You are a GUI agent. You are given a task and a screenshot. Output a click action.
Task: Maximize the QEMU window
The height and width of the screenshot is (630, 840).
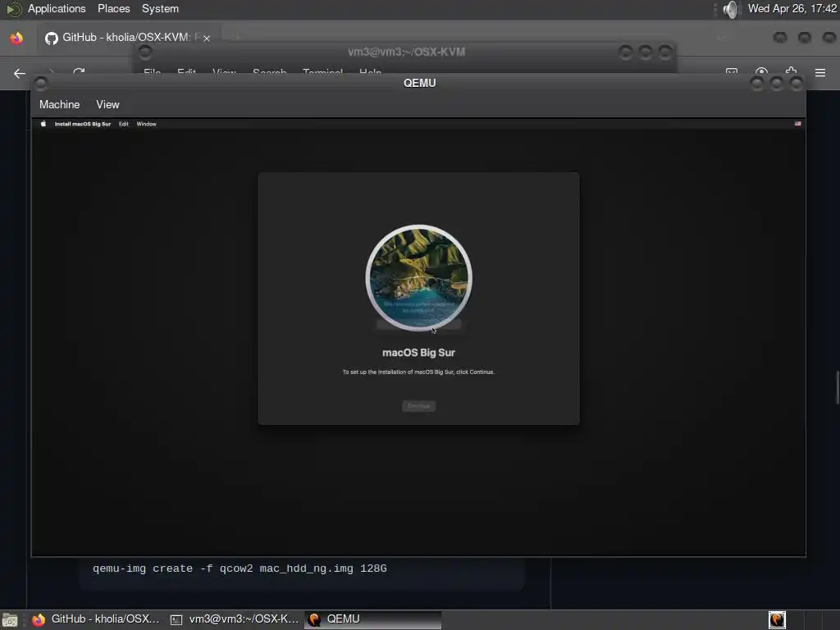[x=777, y=83]
